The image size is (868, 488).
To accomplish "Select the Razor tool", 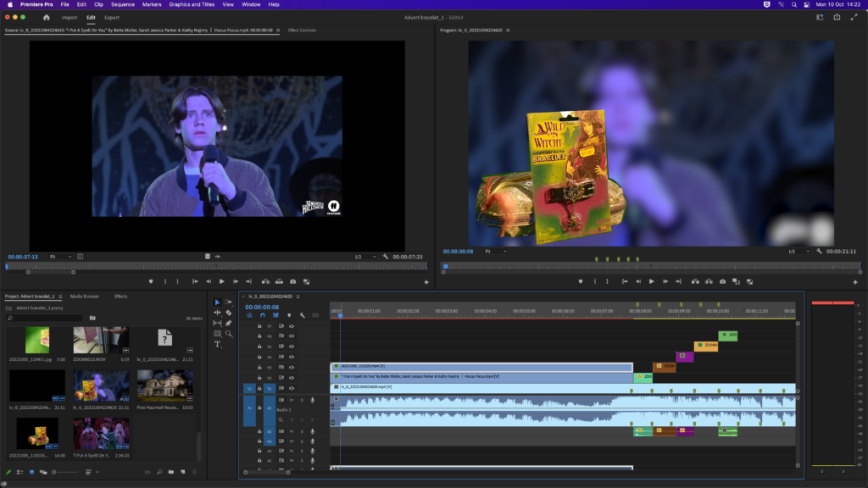I will click(228, 313).
